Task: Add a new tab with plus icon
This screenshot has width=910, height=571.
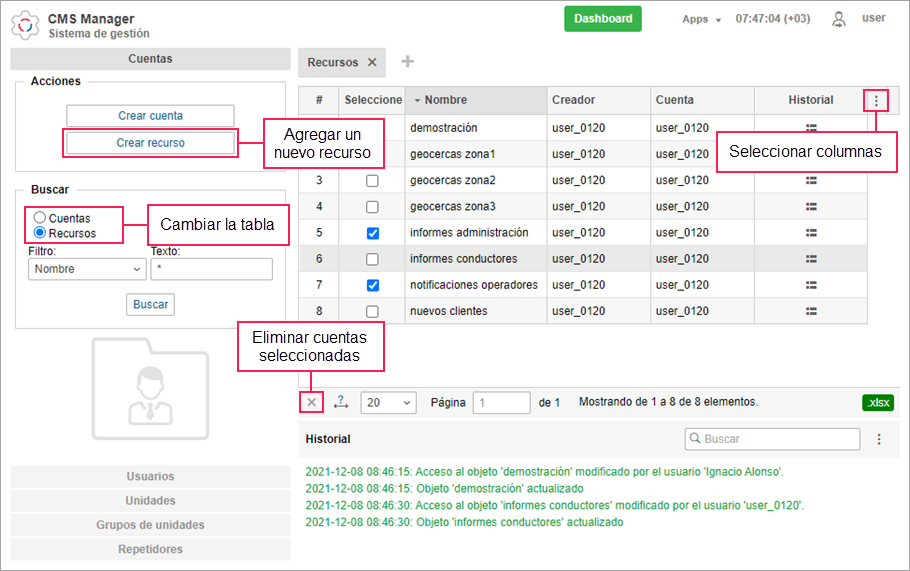Action: 408,61
